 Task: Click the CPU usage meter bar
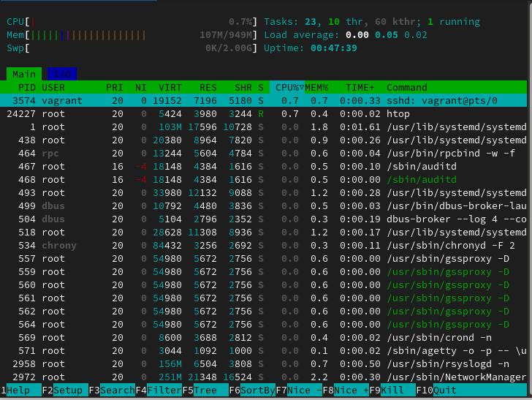pos(132,22)
